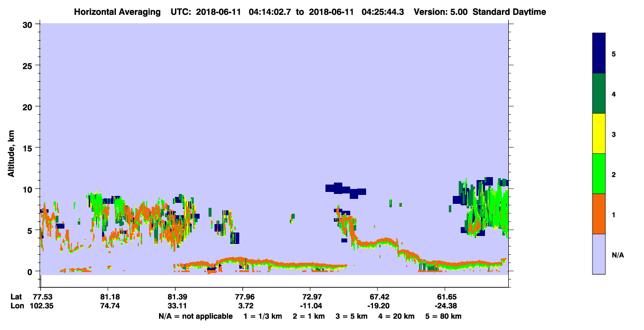
Task: Click the 'Lon' row label
Action: [17, 305]
